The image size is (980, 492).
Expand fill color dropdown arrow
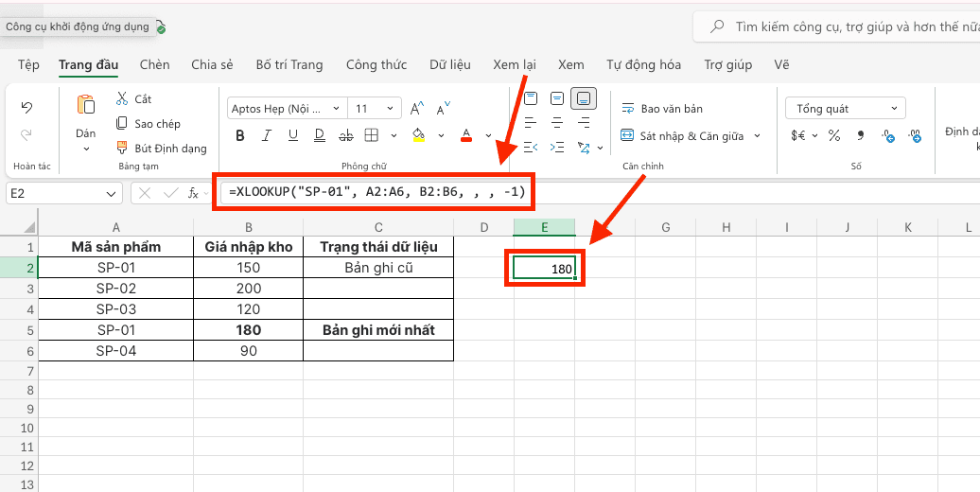tap(441, 135)
